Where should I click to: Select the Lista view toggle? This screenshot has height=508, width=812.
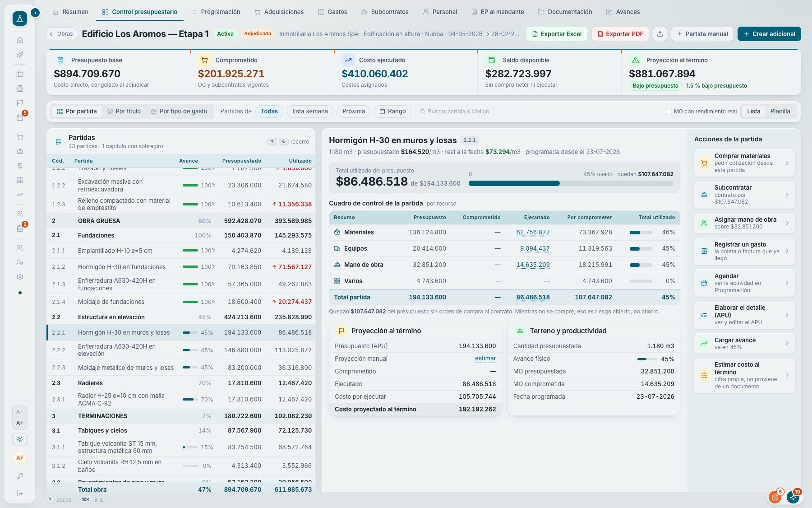point(753,112)
